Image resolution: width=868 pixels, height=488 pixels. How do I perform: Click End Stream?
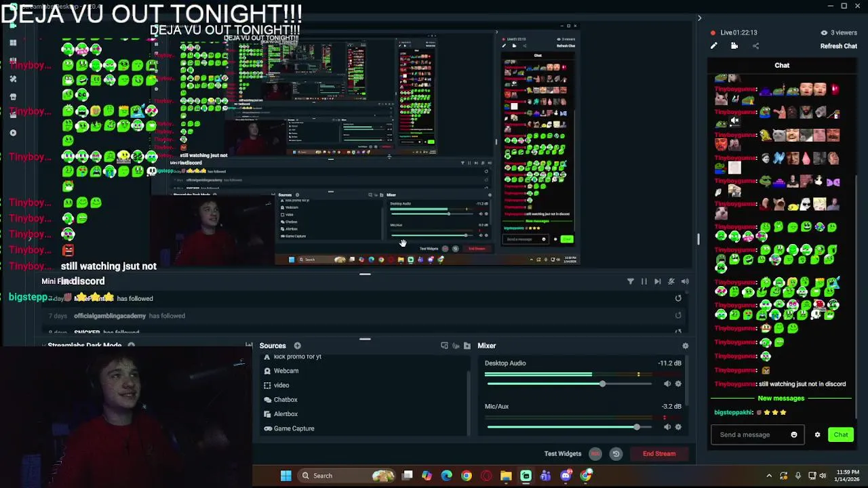[659, 453]
